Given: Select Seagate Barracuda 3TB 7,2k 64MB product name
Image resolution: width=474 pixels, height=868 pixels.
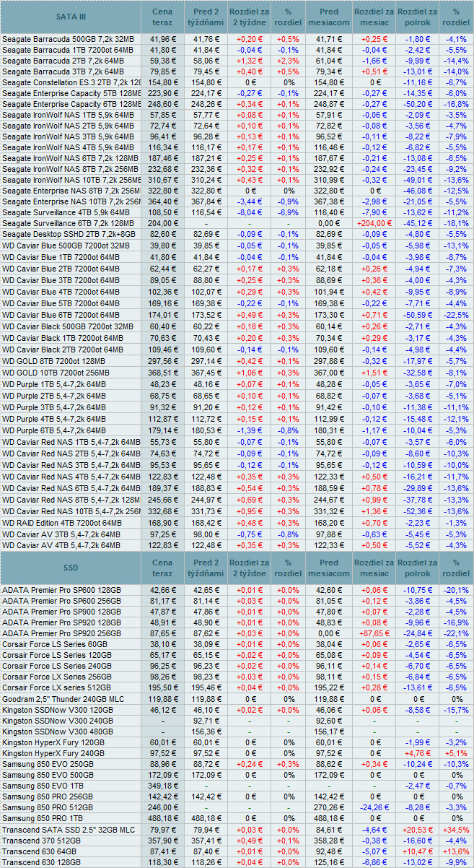Looking at the screenshot, I should click(63, 71).
